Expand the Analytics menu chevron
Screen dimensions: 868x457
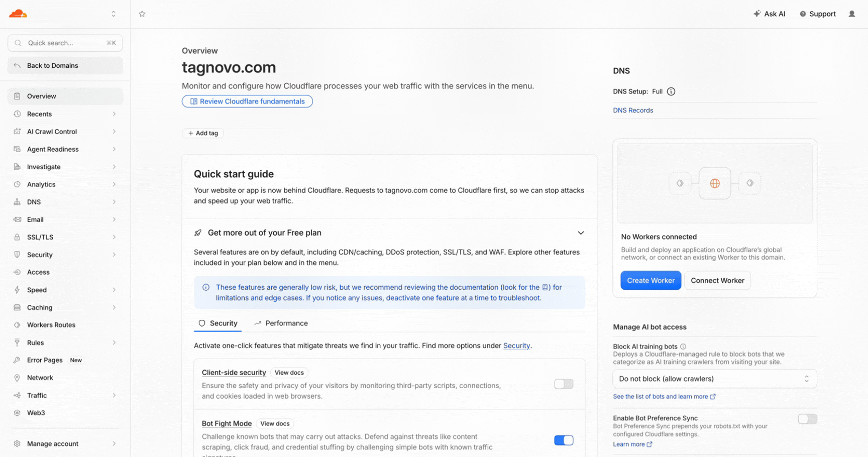click(x=114, y=184)
